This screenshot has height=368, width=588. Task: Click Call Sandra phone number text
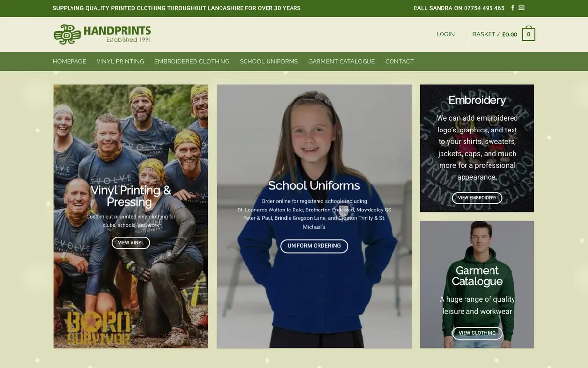[x=459, y=8]
